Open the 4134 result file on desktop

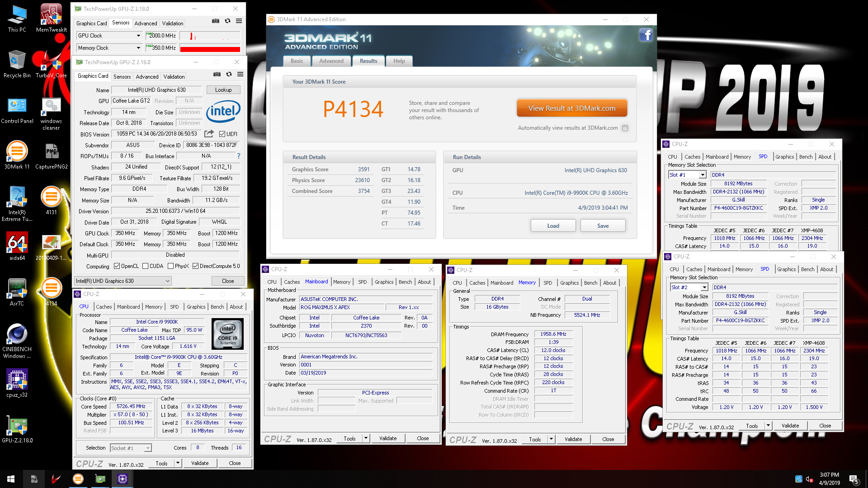51,292
